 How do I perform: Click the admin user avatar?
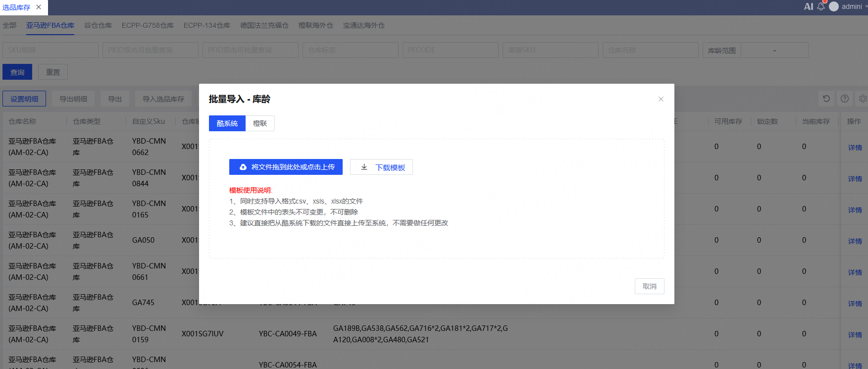coord(834,6)
